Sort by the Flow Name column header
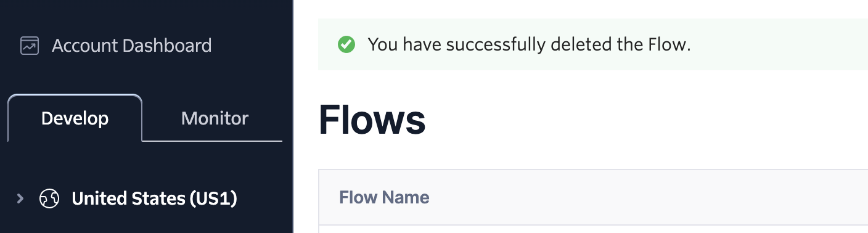The image size is (868, 233). tap(384, 197)
